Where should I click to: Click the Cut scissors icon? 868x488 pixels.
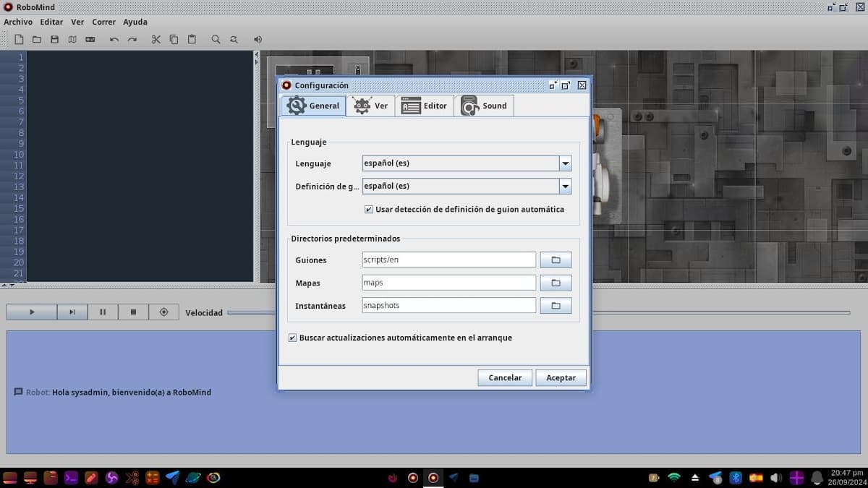tap(156, 39)
